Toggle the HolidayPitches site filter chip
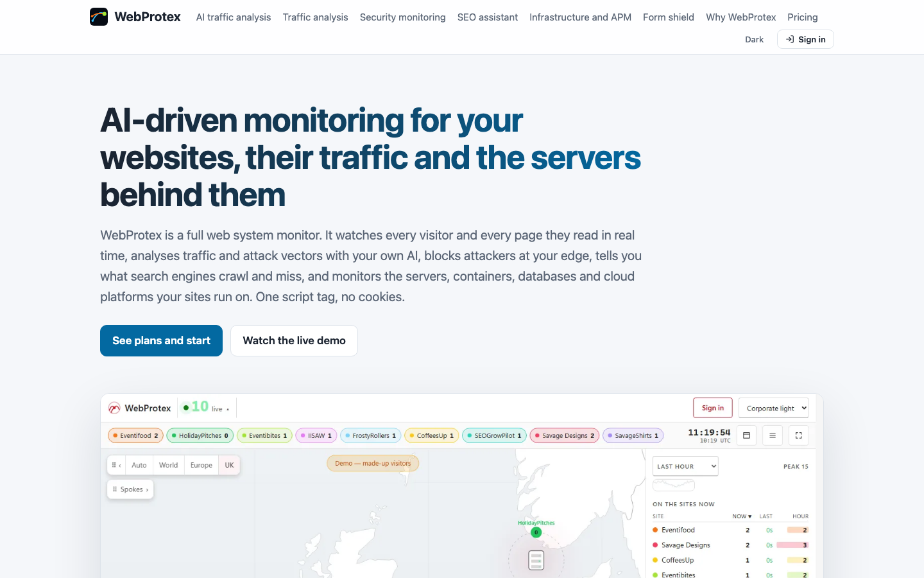The width and height of the screenshot is (924, 578). 200,435
